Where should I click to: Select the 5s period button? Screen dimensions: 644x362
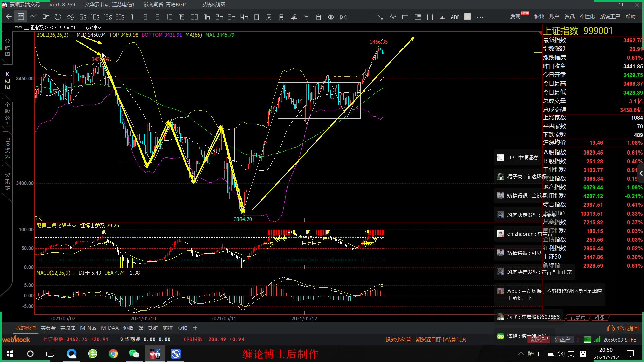(83, 17)
